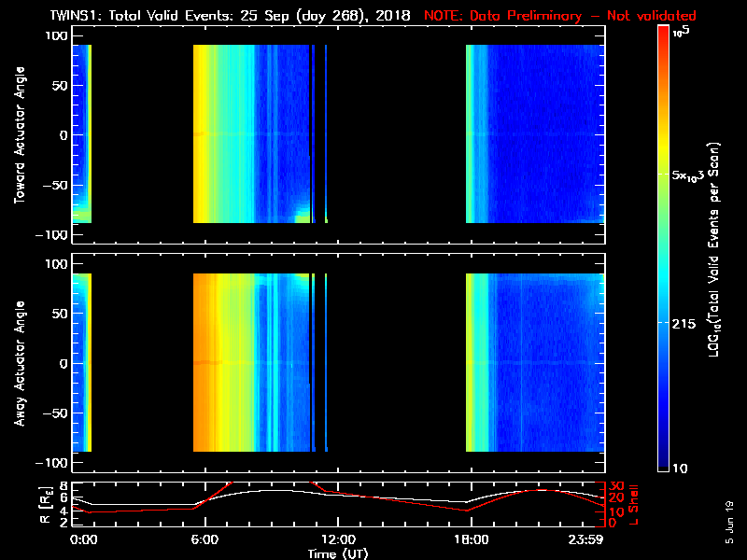The image size is (747, 560).
Task: Select the 'Away Actuator Angle' axis label
Action: (19, 362)
